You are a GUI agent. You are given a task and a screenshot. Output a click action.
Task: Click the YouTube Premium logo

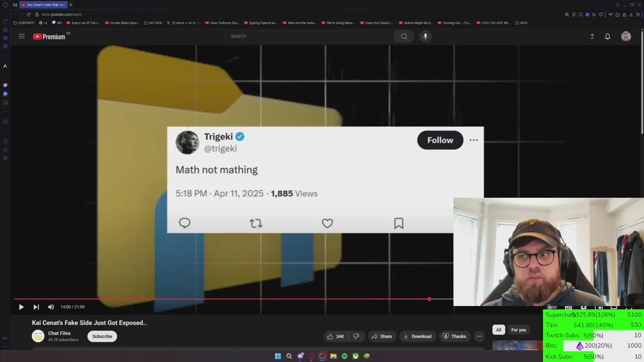pyautogui.click(x=49, y=36)
